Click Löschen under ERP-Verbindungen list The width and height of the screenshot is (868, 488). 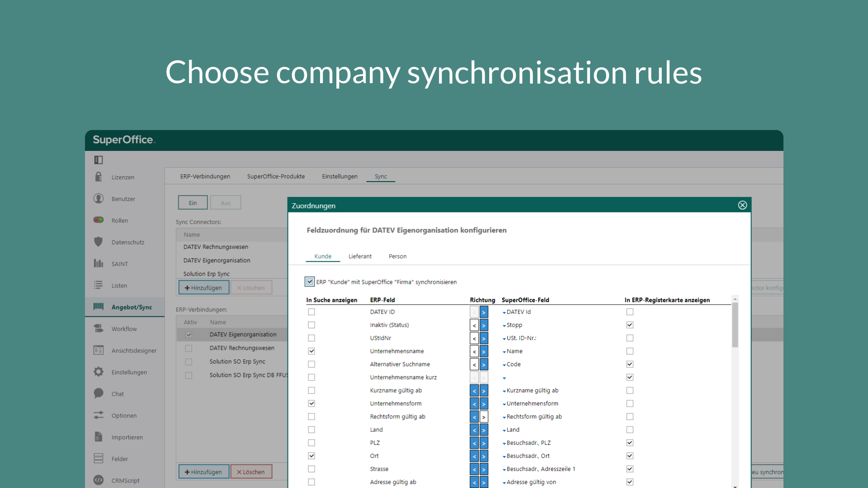pos(251,472)
